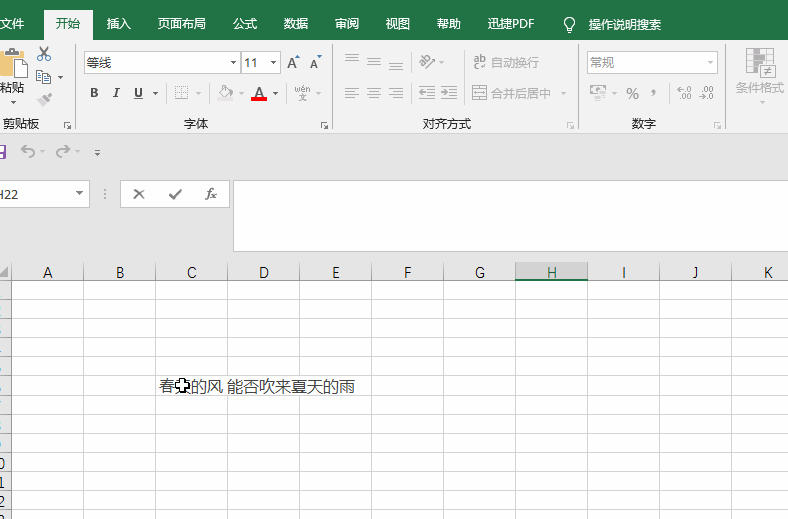Cancel formula entry with X
This screenshot has height=519, width=788.
[139, 194]
